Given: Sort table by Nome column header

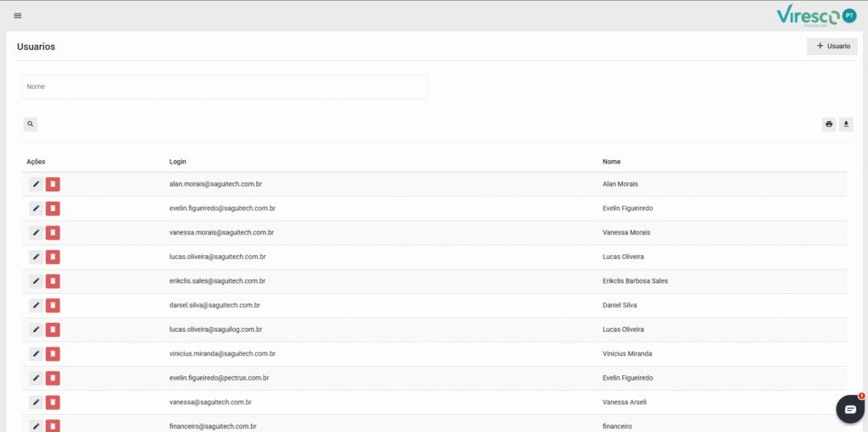Looking at the screenshot, I should click(612, 161).
